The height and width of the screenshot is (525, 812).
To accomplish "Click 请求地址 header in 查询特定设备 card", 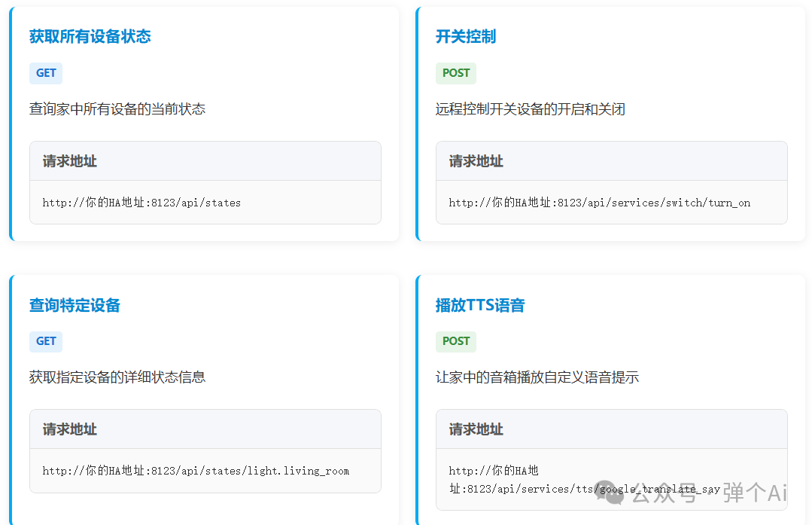I will 69,429.
